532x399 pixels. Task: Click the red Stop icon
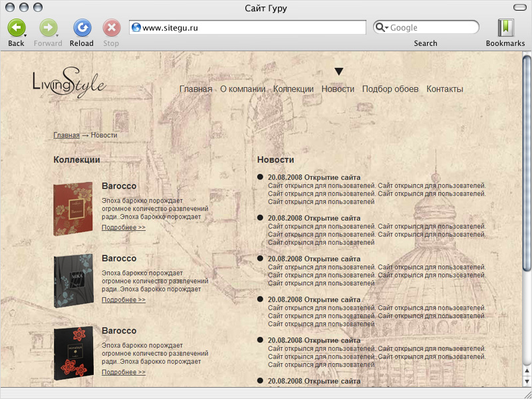[x=112, y=28]
